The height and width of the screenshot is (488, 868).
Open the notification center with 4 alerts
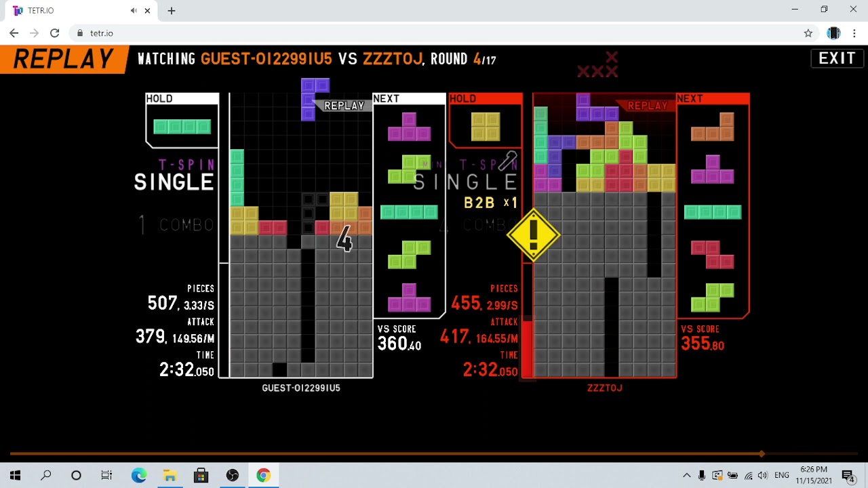tap(848, 475)
